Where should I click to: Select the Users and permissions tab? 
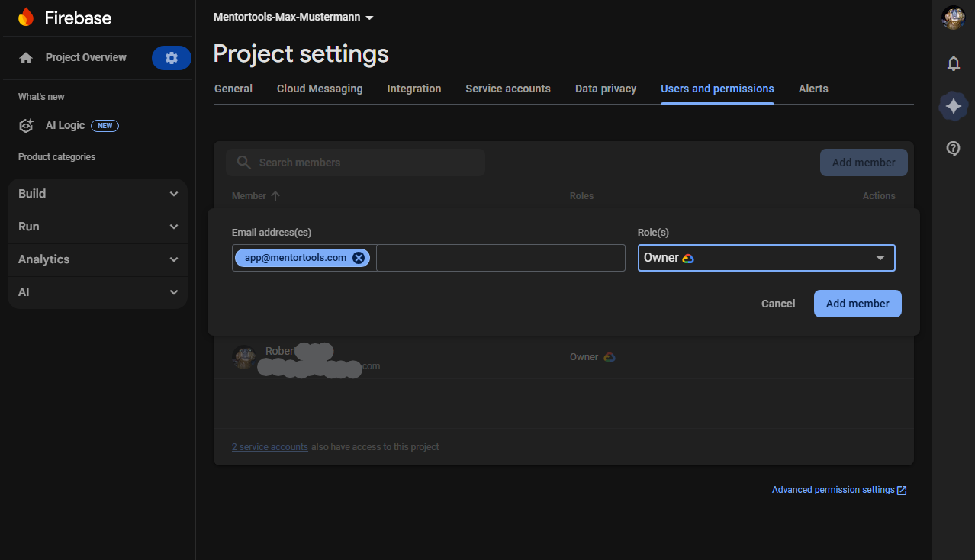pos(717,89)
